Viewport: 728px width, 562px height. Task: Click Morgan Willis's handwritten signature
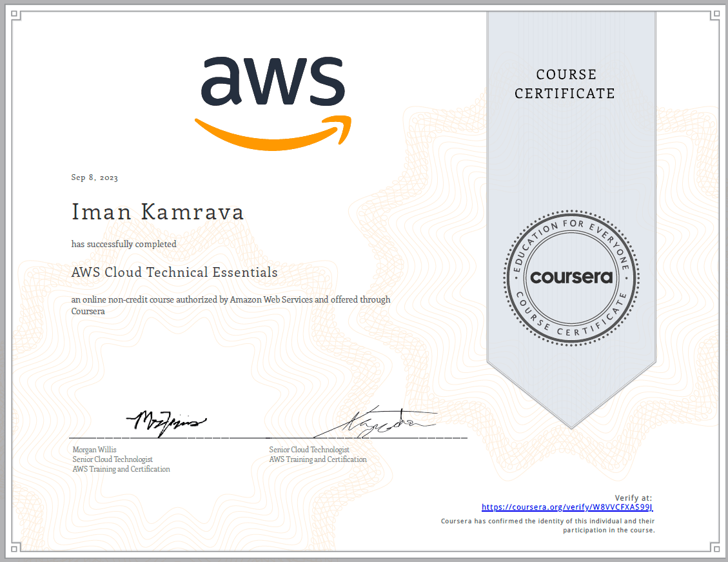click(166, 423)
